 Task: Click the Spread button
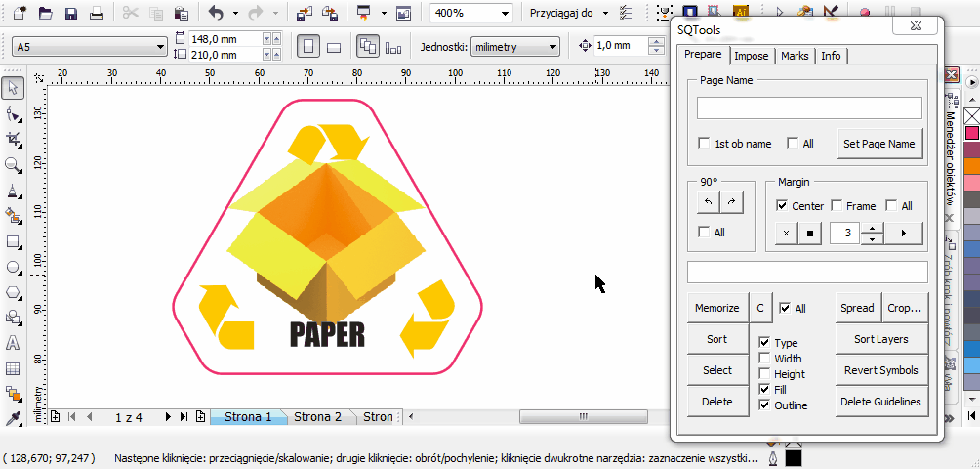click(857, 308)
